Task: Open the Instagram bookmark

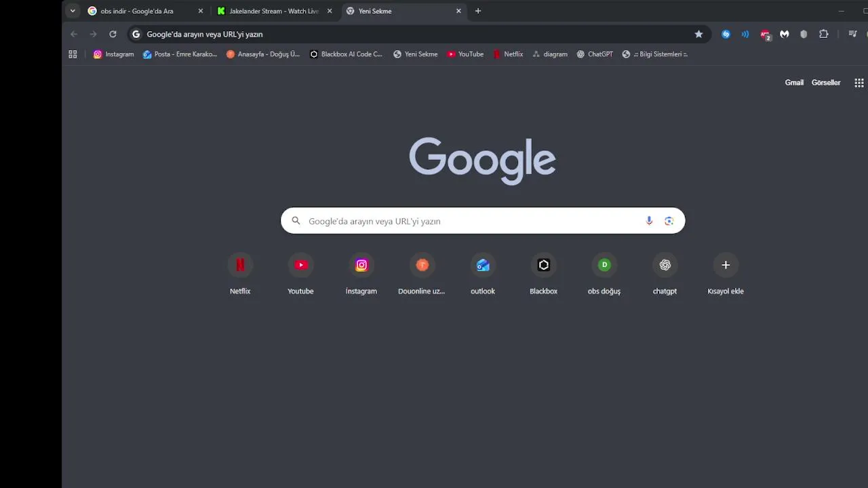Action: coord(113,54)
